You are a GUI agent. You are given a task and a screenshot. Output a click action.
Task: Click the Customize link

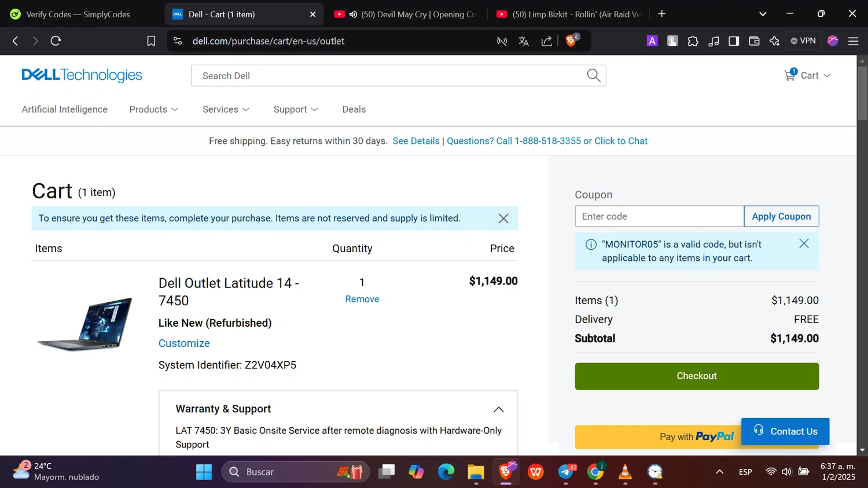click(x=184, y=343)
